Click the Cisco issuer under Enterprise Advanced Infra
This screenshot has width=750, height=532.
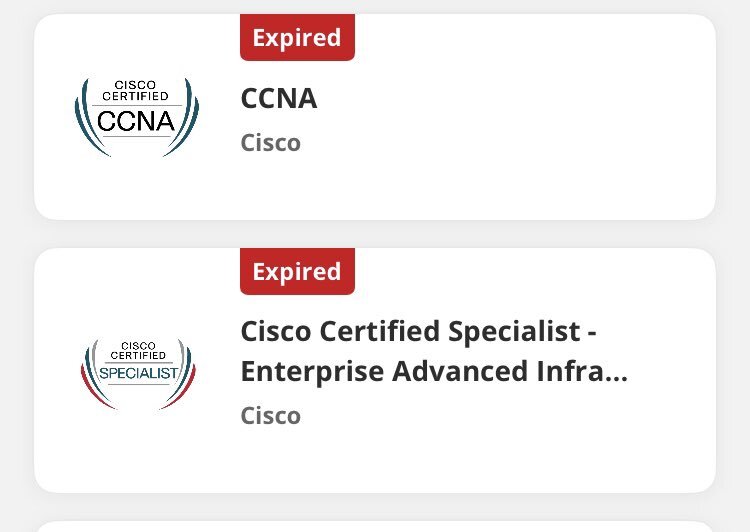pos(271,415)
